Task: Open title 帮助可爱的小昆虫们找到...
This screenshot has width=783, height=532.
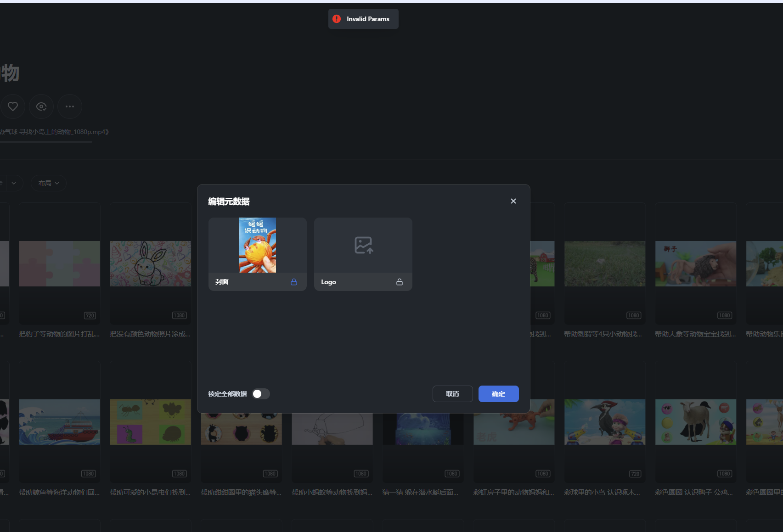Action: (x=150, y=493)
